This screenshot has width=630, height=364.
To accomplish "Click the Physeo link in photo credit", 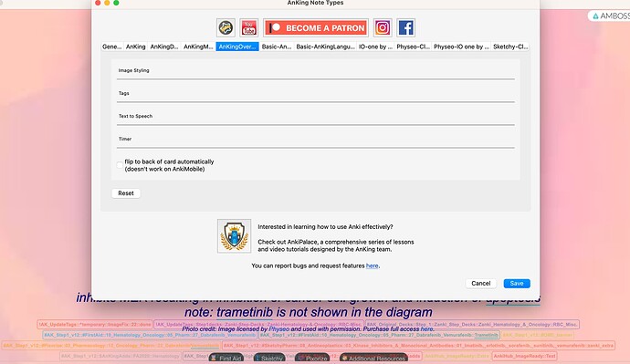I will tap(278, 329).
